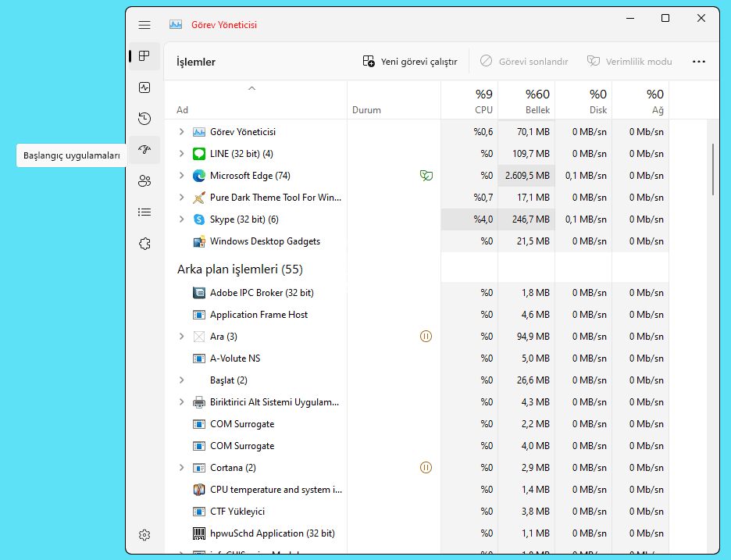Image resolution: width=731 pixels, height=560 pixels.
Task: Click the Verimlilik modu button
Action: click(x=629, y=62)
